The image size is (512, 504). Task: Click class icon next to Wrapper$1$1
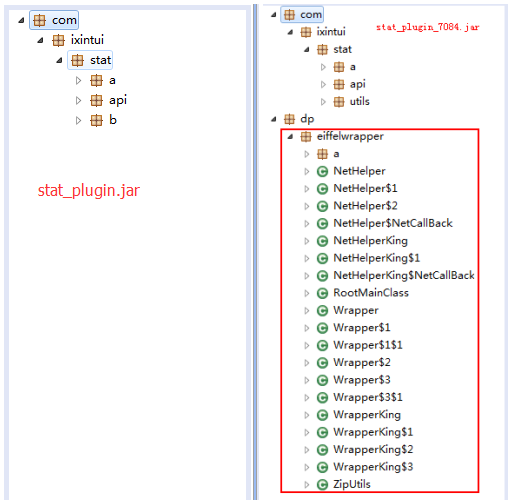pyautogui.click(x=322, y=345)
